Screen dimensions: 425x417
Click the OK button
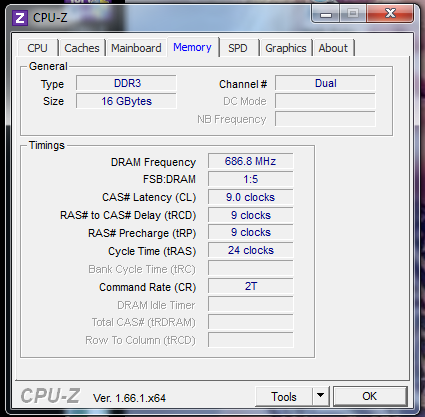(370, 396)
